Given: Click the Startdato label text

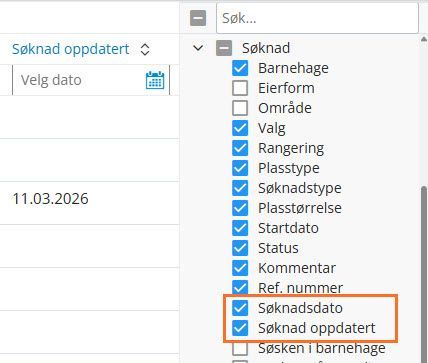Looking at the screenshot, I should click(288, 228).
